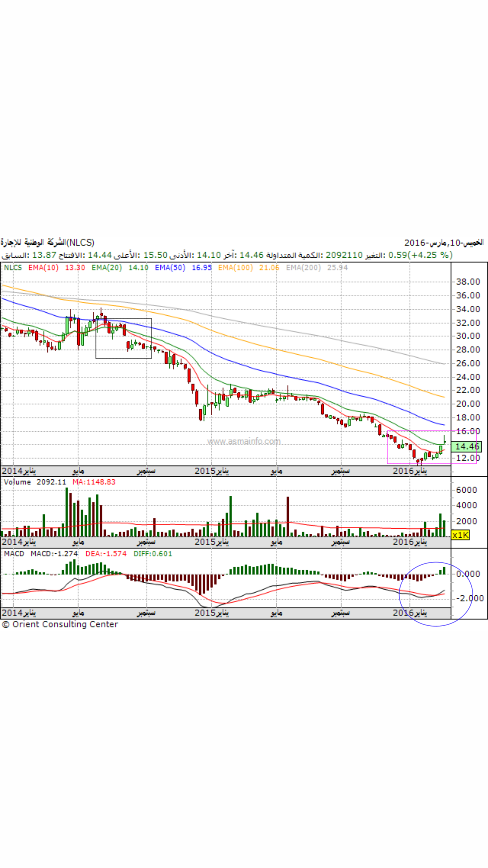Click the 4000 volume axis label
This screenshot has width=488, height=868.
point(466,505)
